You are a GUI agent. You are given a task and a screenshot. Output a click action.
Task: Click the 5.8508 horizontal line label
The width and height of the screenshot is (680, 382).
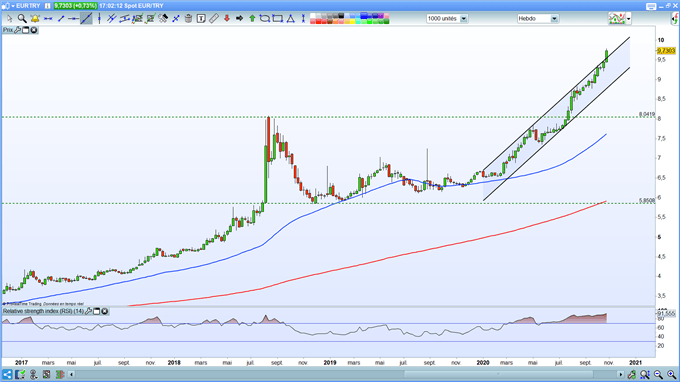tap(647, 201)
